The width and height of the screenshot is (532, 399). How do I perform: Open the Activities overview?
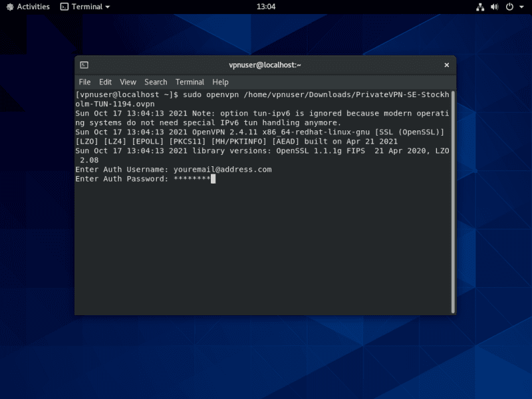click(28, 7)
